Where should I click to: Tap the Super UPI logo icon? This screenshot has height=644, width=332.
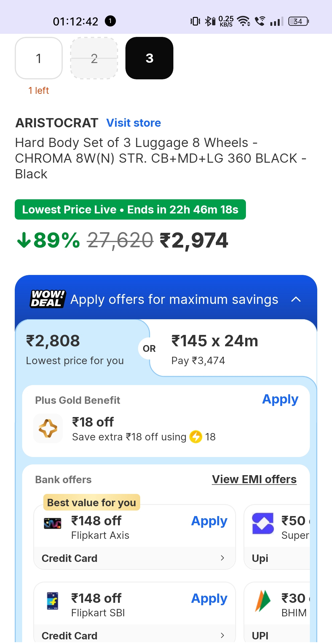(263, 523)
